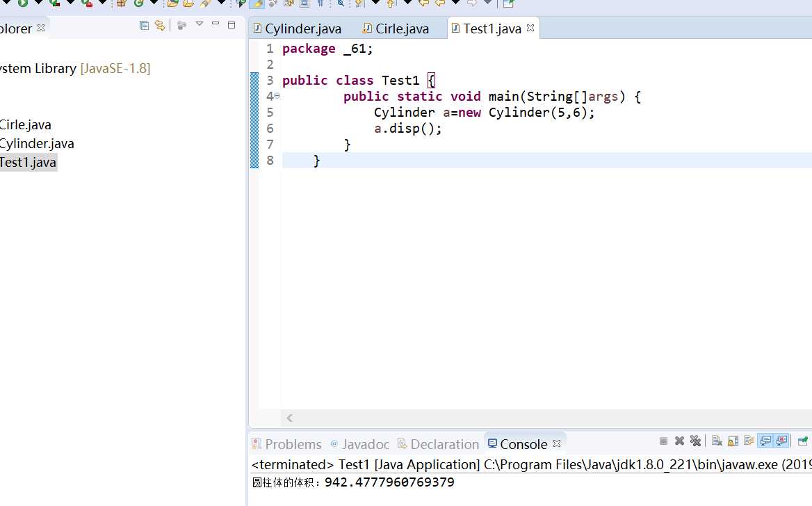Open Package Explorer view menu triangle
The image size is (812, 506).
[x=200, y=24]
